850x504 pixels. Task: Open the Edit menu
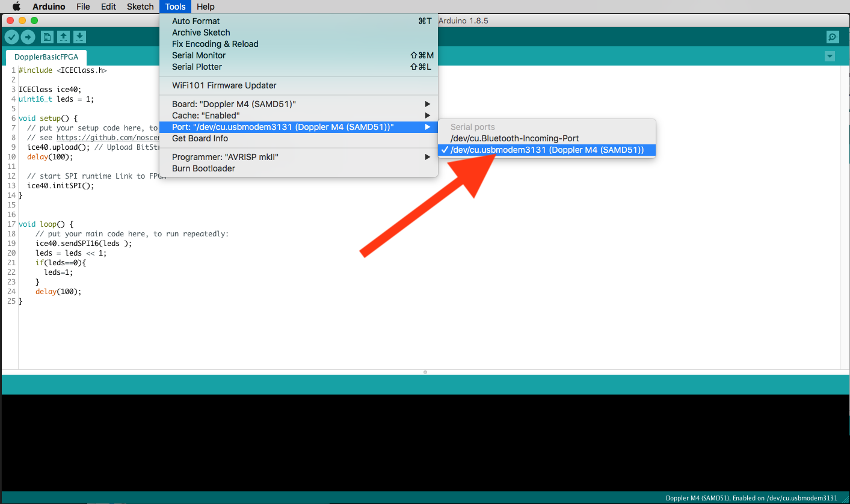pos(108,7)
